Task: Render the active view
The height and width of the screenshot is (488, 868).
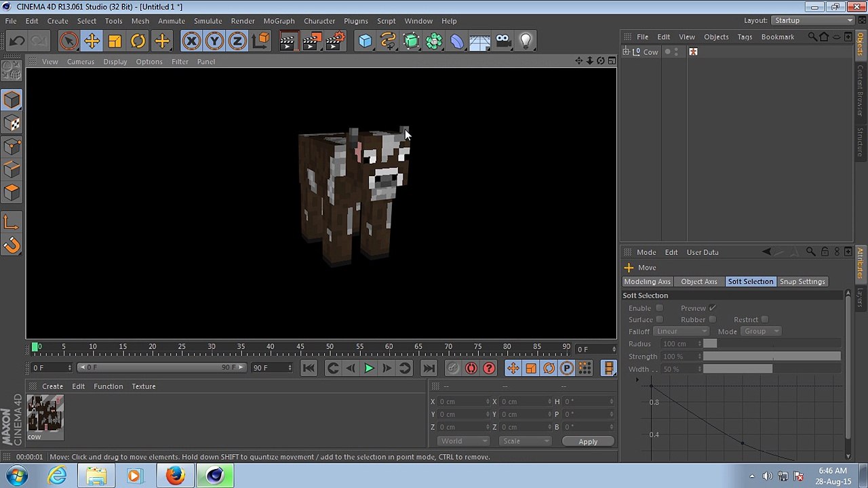Action: click(x=287, y=41)
